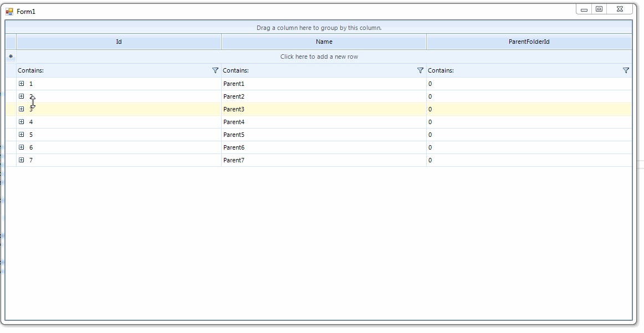
Task: Click the Id column filter funnel icon
Action: point(216,70)
